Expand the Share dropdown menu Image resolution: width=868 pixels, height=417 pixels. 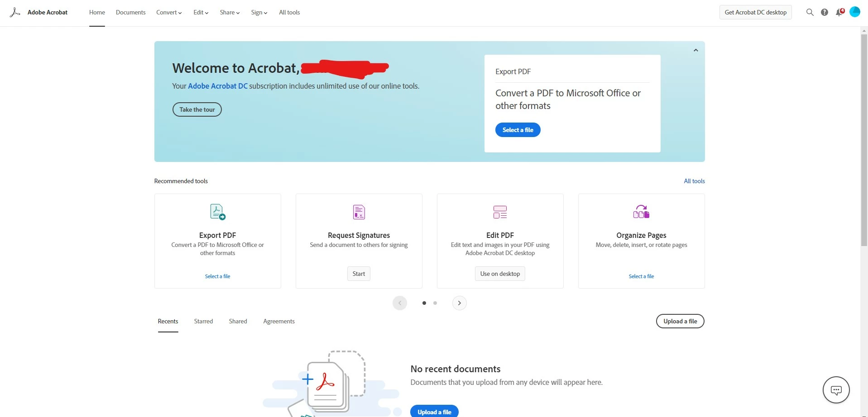point(230,12)
